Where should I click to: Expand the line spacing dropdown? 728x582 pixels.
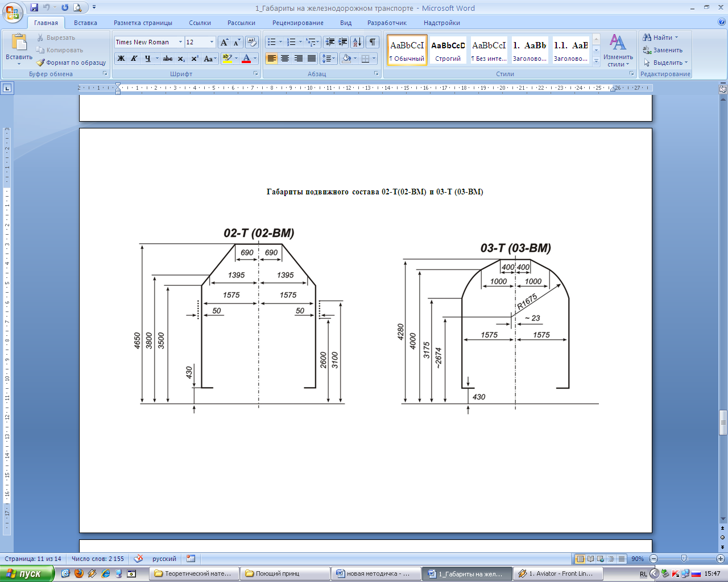[334, 59]
